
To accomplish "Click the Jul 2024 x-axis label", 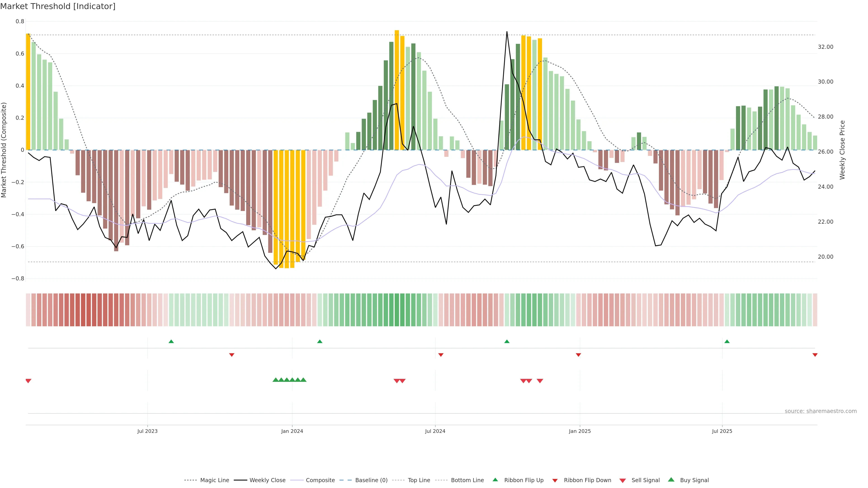I will 435,431.
